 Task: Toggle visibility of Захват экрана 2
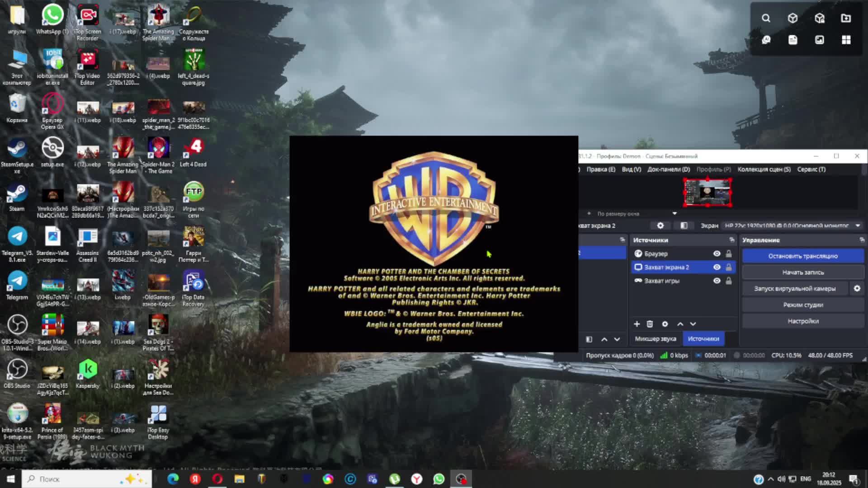click(716, 267)
